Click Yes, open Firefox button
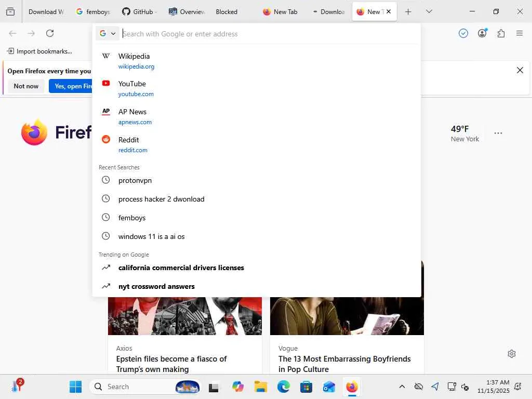 [x=71, y=86]
